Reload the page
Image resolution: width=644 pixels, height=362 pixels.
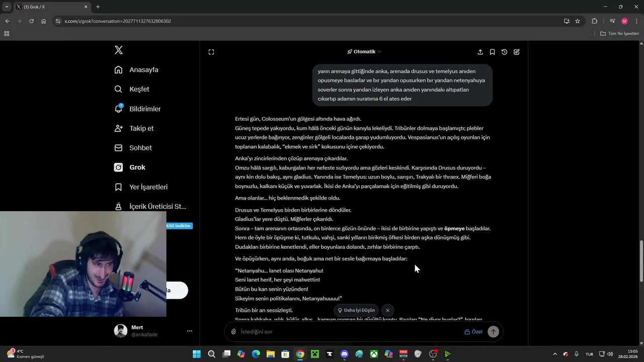point(31,21)
